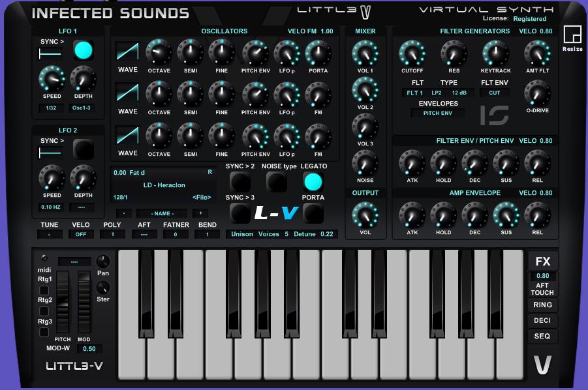Click the MOD-W 0.50 value field

point(89,349)
